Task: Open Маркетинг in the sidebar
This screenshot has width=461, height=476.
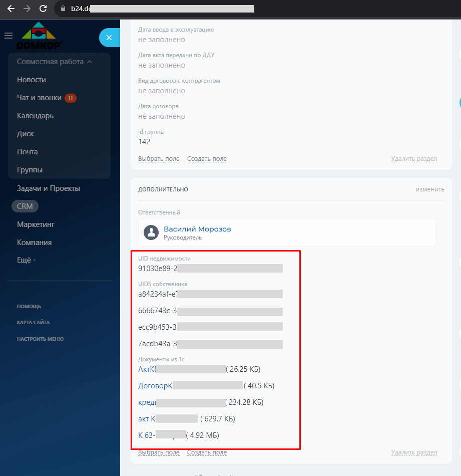Action: [36, 224]
